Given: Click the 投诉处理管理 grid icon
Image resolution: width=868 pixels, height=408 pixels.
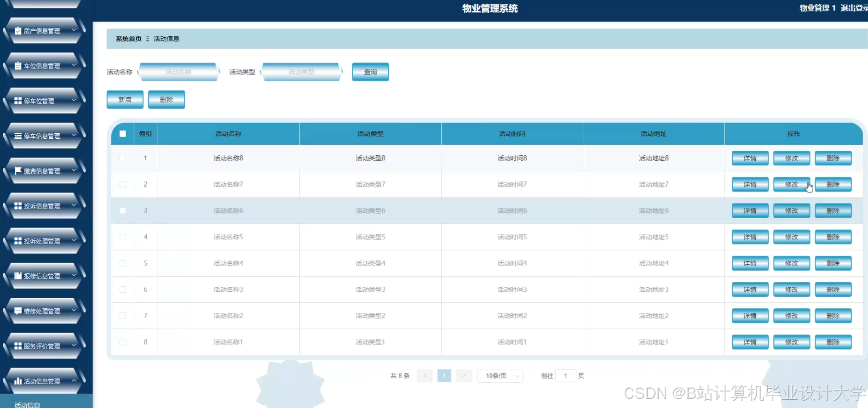Looking at the screenshot, I should click(x=18, y=241).
